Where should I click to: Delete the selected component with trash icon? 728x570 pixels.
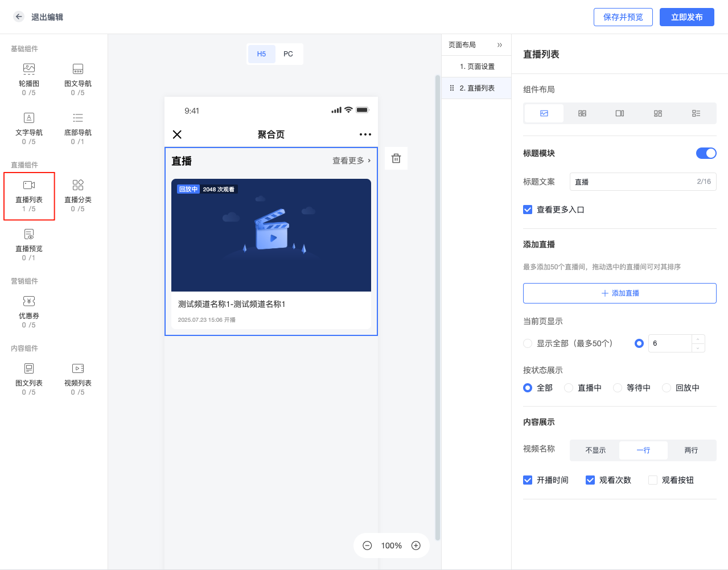pos(396,158)
